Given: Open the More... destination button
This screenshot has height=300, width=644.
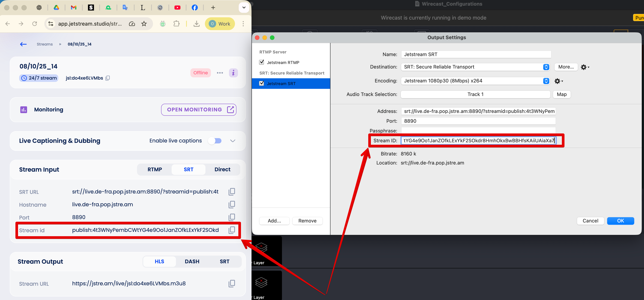Looking at the screenshot, I should tap(566, 67).
